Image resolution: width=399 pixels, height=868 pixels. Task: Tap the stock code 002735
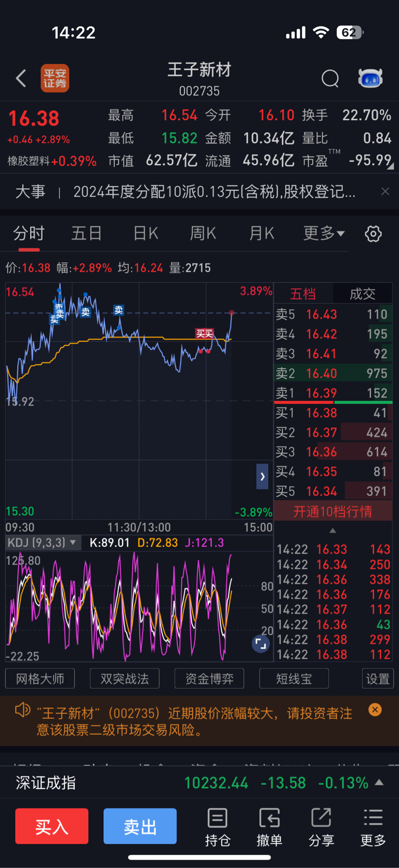coord(199,91)
